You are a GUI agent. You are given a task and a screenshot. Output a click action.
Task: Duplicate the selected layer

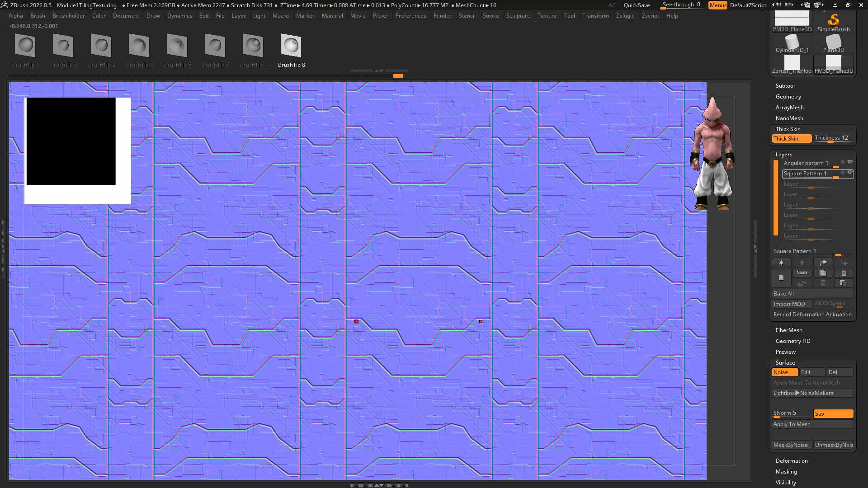click(823, 273)
